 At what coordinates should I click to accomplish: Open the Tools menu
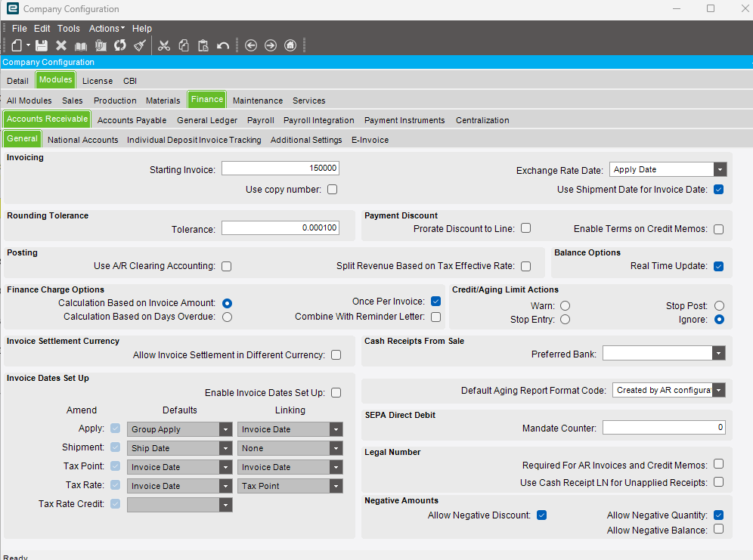click(69, 29)
